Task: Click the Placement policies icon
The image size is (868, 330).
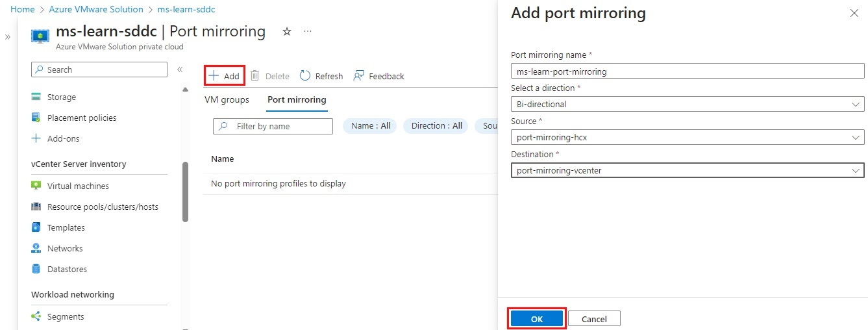Action: tap(36, 118)
